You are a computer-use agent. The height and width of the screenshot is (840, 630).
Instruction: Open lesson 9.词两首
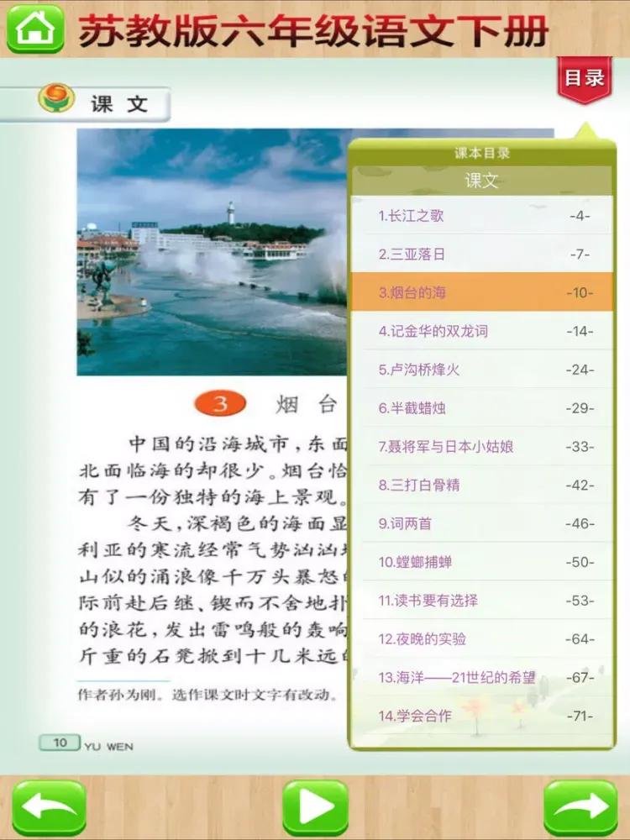tap(481, 524)
